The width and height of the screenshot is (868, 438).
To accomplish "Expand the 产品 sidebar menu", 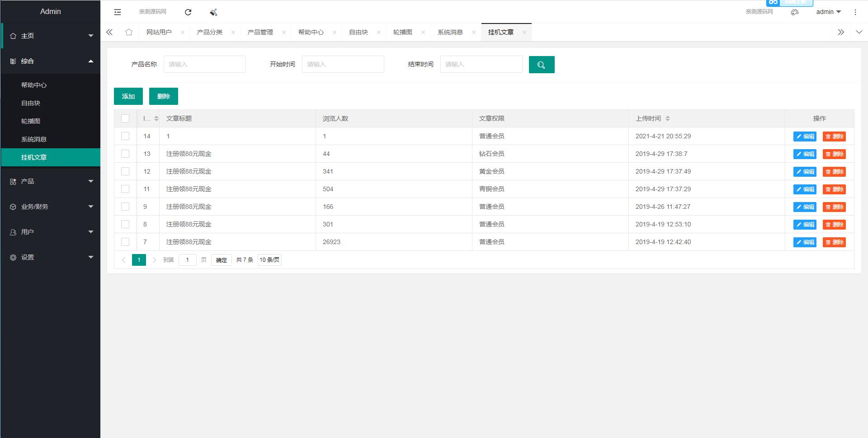I will (50, 181).
